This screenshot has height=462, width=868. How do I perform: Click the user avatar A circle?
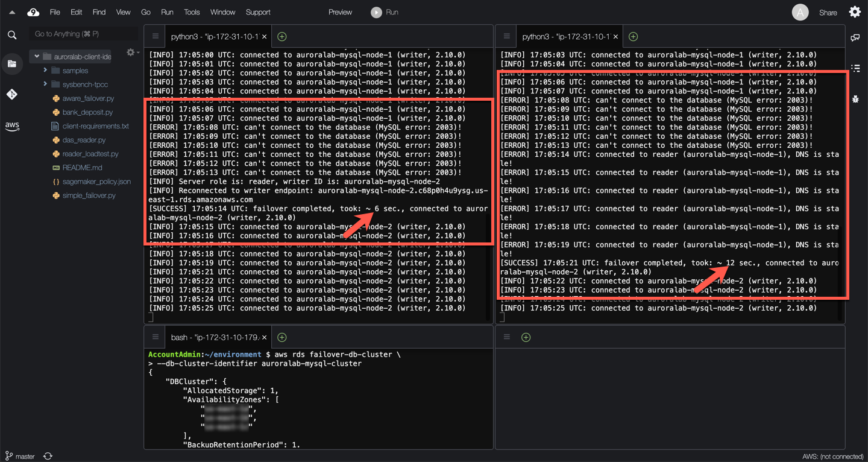800,12
